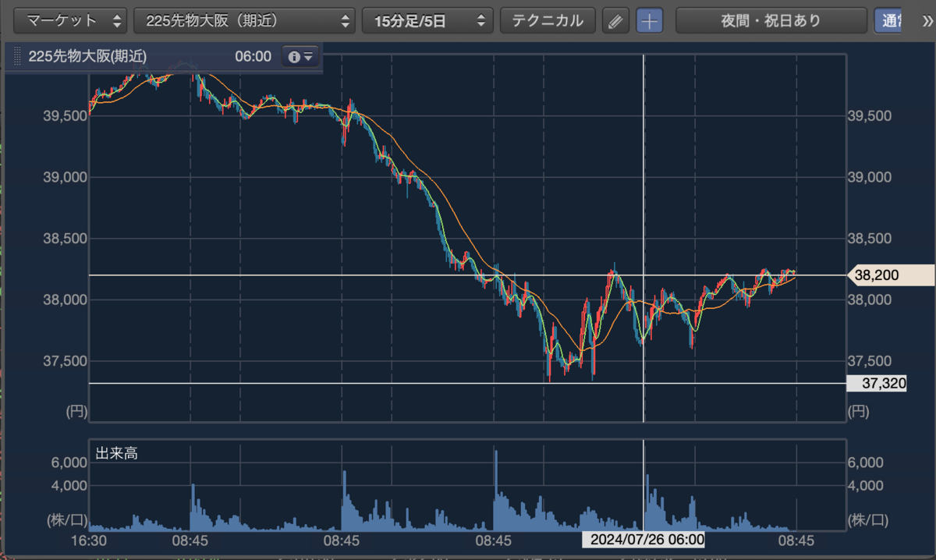
Task: Select the pencil drawing tool icon
Action: pyautogui.click(x=615, y=21)
